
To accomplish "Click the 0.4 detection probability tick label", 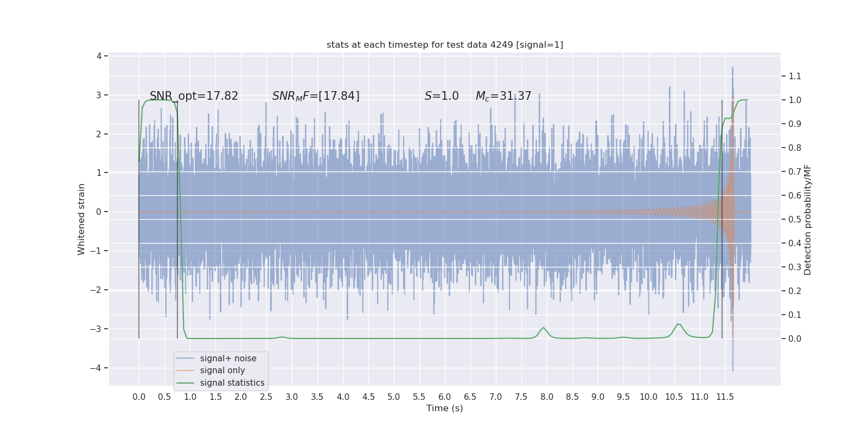I will [795, 243].
